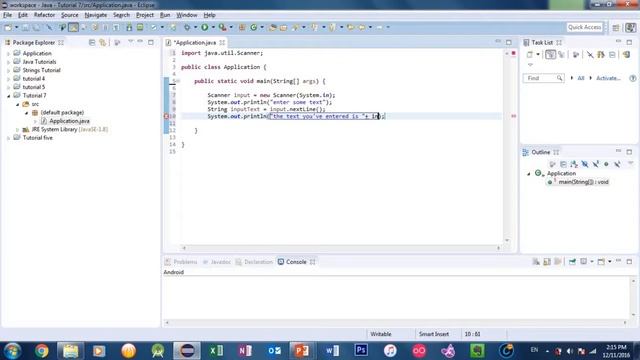Image resolution: width=640 pixels, height=360 pixels.
Task: Click the Open Type toolbar icon
Action: click(x=273, y=27)
